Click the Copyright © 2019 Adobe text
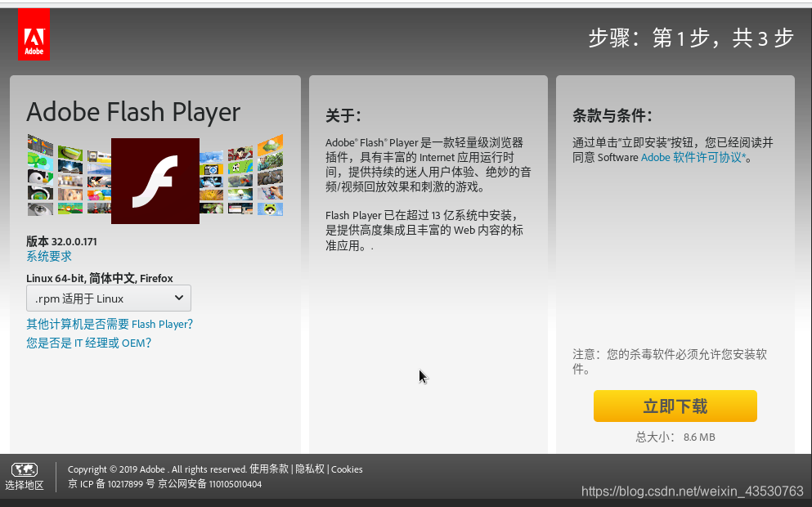Image resolution: width=812 pixels, height=507 pixels. (x=116, y=469)
